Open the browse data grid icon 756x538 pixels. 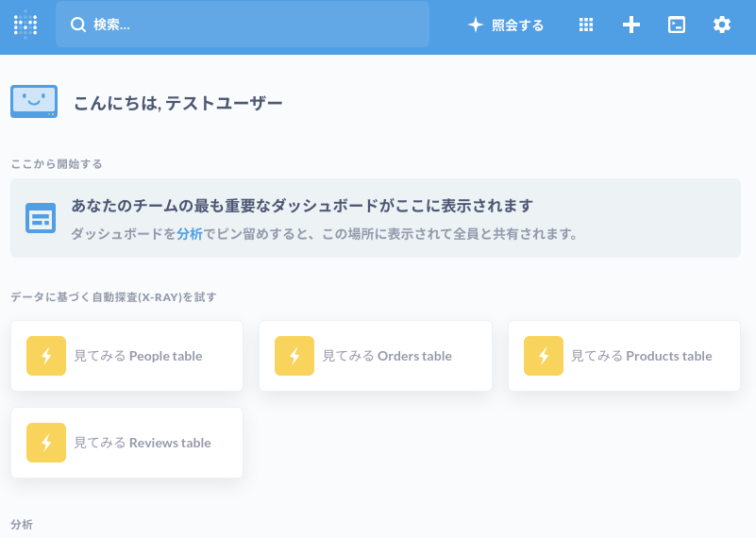pyautogui.click(x=586, y=25)
